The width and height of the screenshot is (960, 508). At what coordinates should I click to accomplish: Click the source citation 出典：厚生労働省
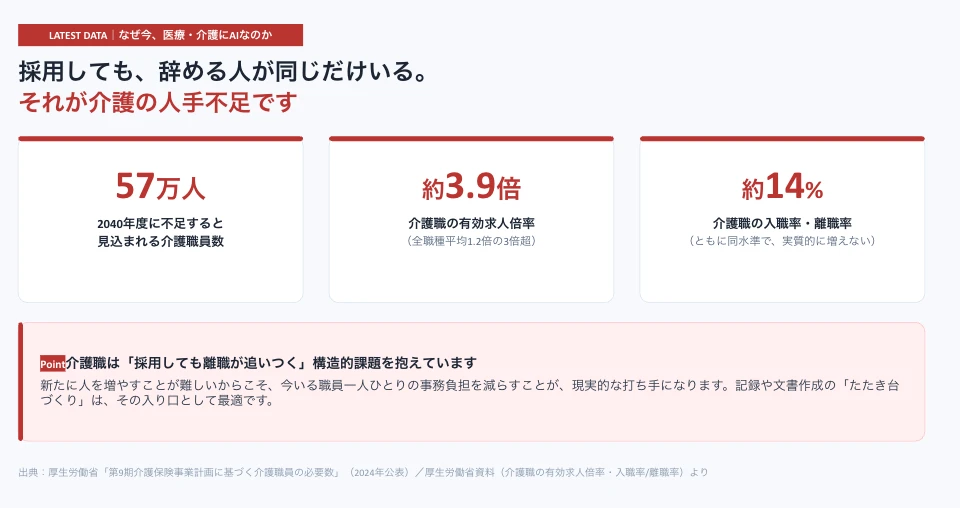[58, 473]
